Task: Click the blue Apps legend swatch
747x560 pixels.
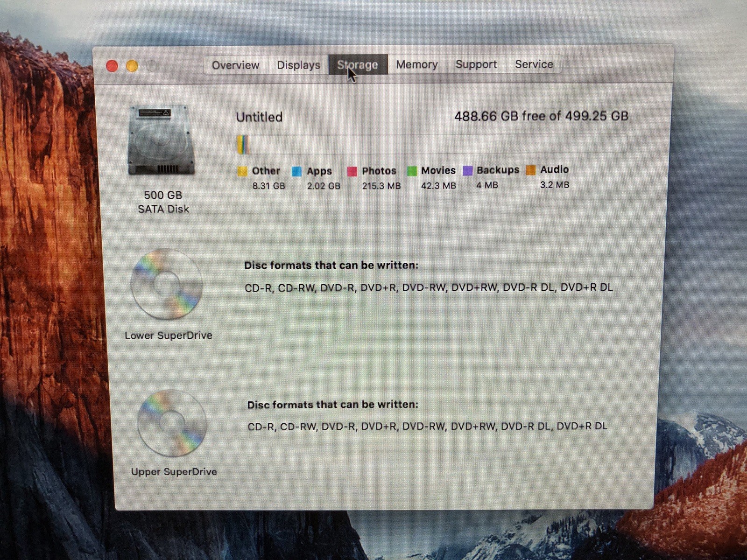Action: pyautogui.click(x=296, y=171)
